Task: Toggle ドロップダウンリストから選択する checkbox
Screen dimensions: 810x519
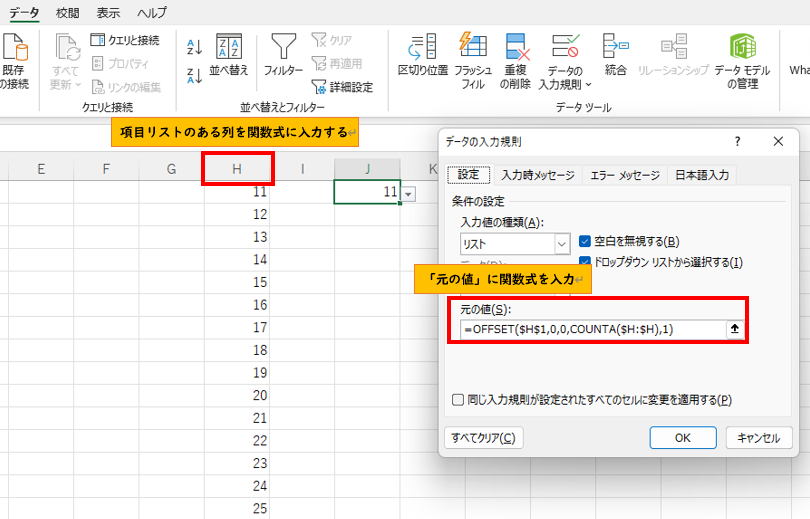Action: [585, 260]
